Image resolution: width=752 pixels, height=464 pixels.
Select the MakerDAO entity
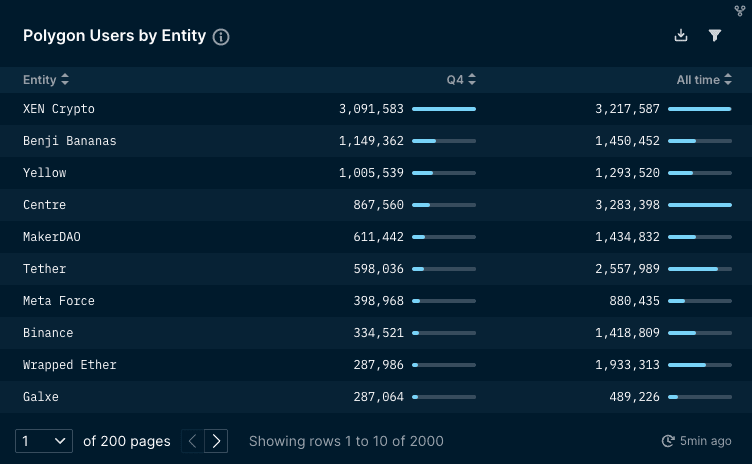[52, 237]
